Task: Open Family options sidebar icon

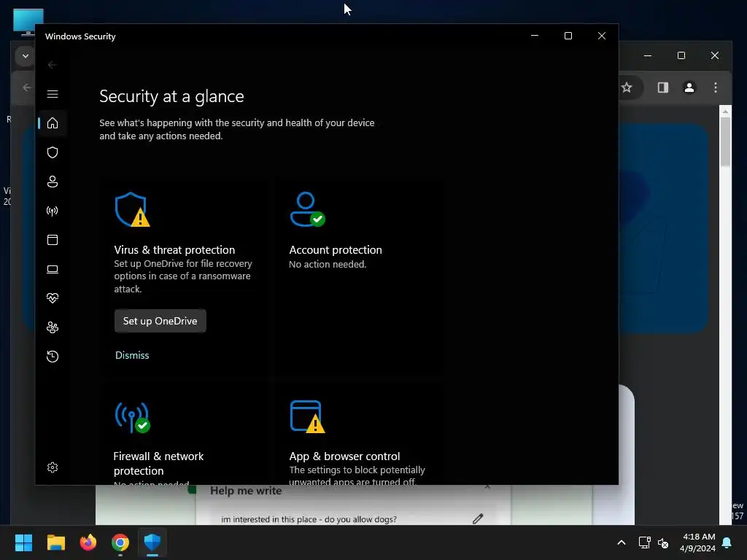Action: coord(53,327)
